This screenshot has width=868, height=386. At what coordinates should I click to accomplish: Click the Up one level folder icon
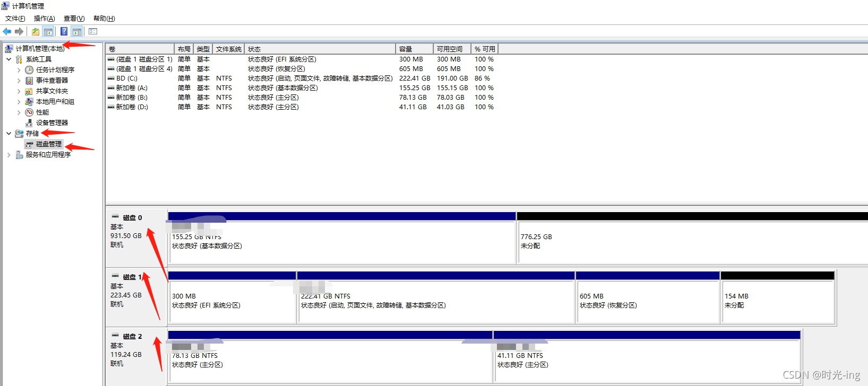pyautogui.click(x=35, y=31)
